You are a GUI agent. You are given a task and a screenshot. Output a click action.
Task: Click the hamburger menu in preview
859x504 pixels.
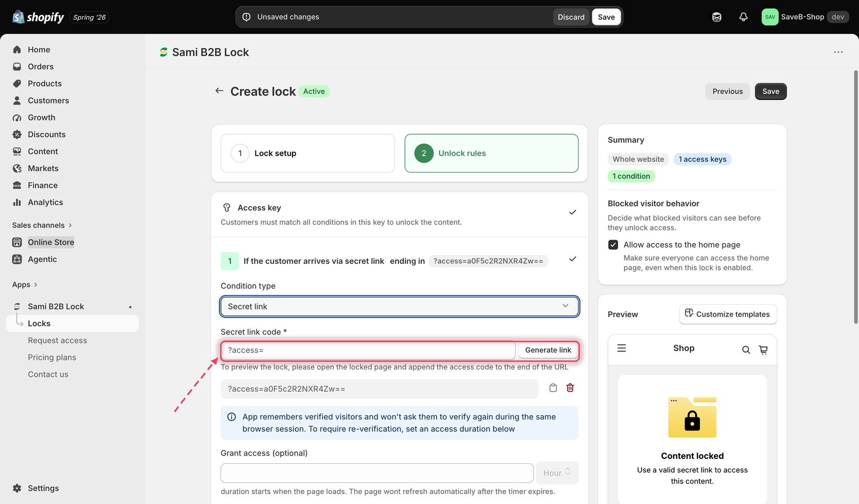pos(621,348)
